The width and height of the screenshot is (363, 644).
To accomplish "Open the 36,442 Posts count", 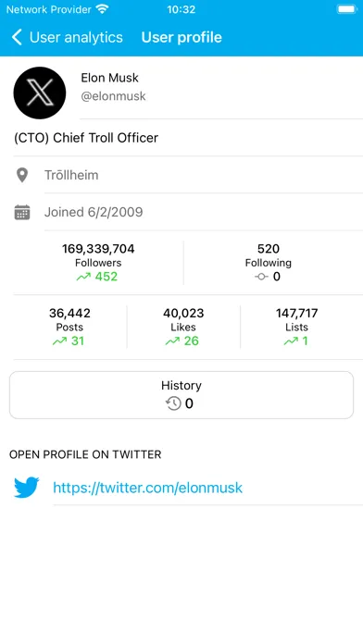I will click(69, 327).
